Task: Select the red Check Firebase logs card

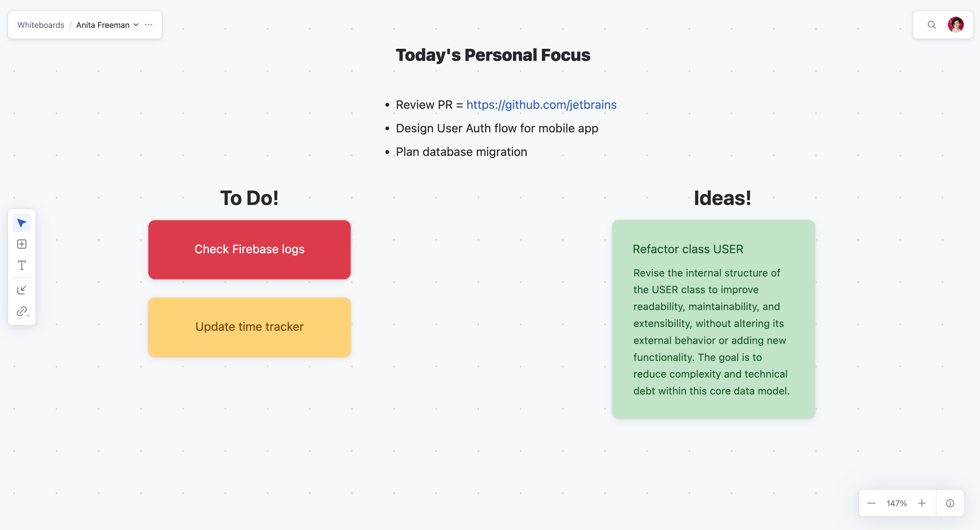Action: [249, 249]
